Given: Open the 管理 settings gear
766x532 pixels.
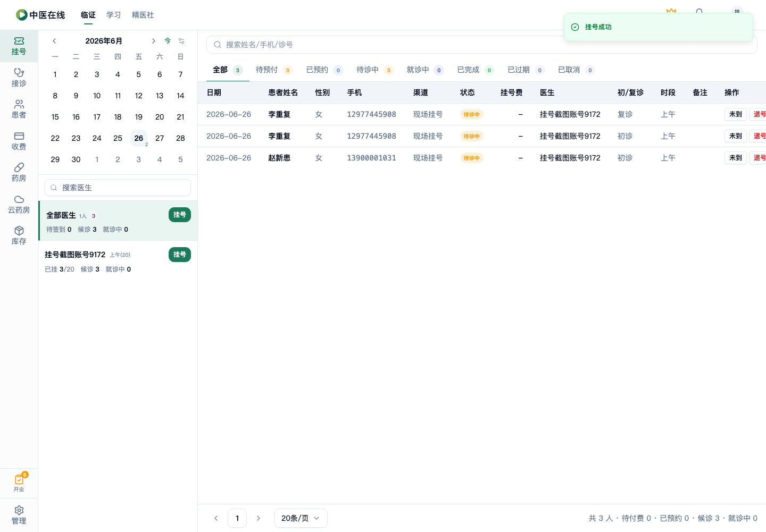Looking at the screenshot, I should click(x=19, y=515).
